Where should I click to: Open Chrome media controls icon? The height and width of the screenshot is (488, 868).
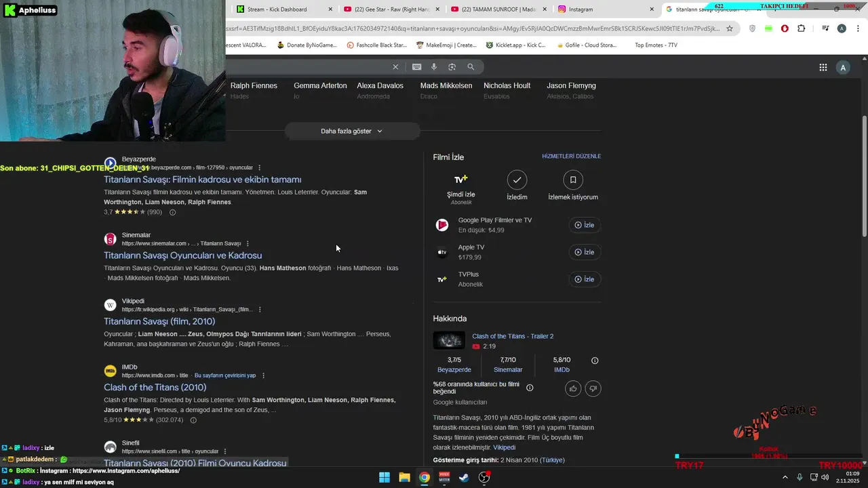tap(825, 28)
